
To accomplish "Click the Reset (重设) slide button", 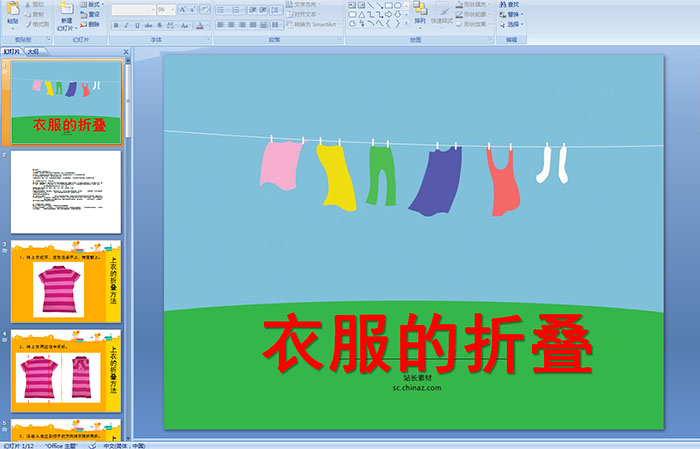I will coord(90,14).
